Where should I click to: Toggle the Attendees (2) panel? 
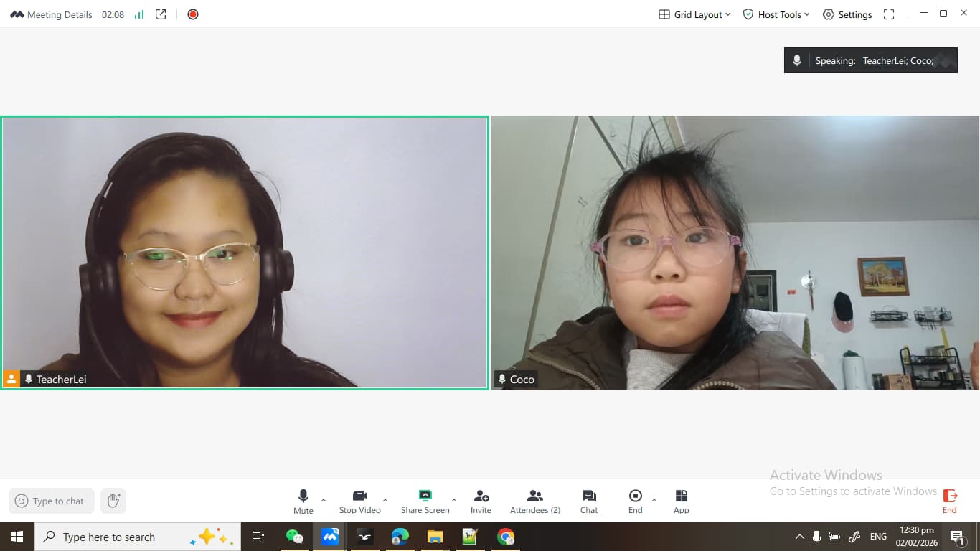click(x=534, y=501)
